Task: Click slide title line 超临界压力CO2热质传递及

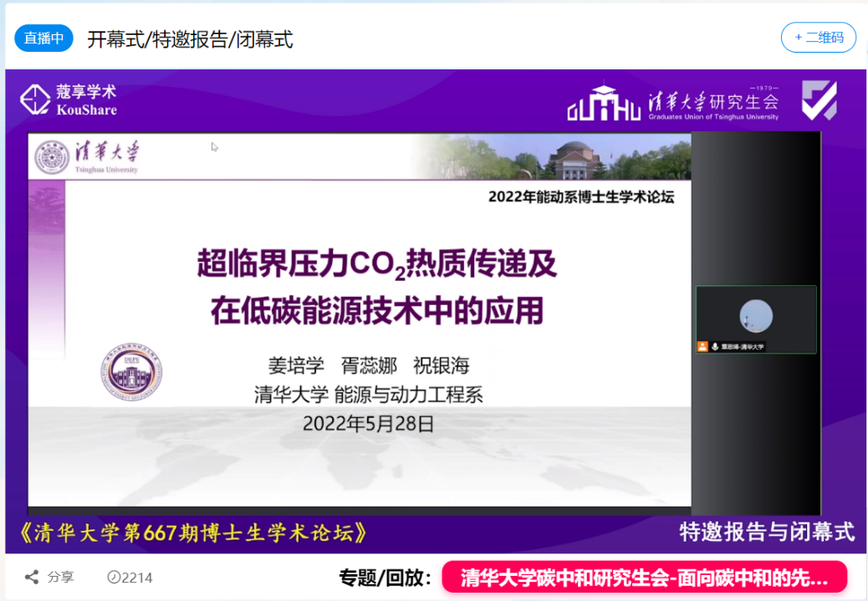Action: 377,264
